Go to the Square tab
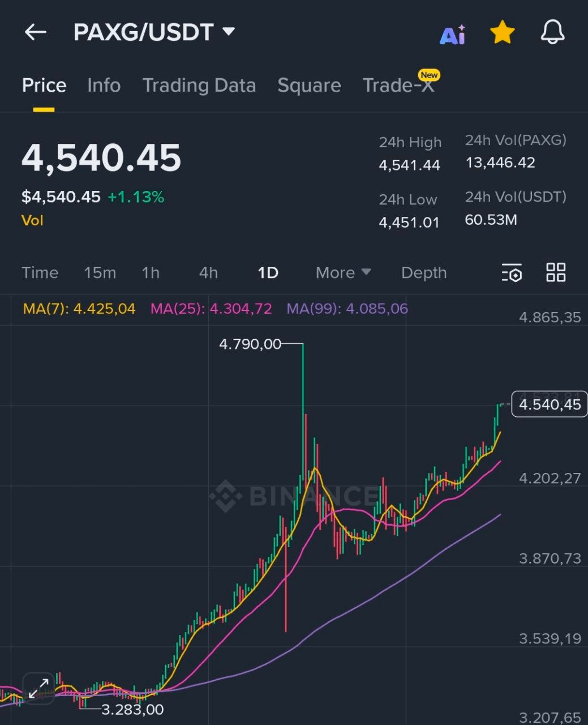The image size is (588, 725). (309, 86)
